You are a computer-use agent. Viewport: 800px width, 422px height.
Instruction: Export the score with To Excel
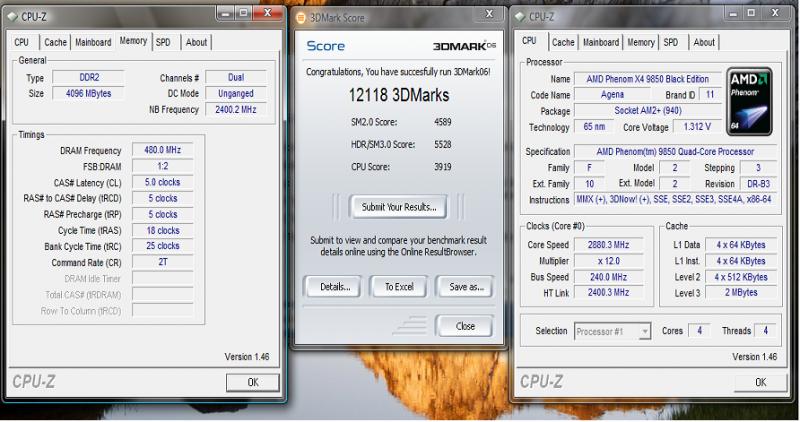click(399, 287)
